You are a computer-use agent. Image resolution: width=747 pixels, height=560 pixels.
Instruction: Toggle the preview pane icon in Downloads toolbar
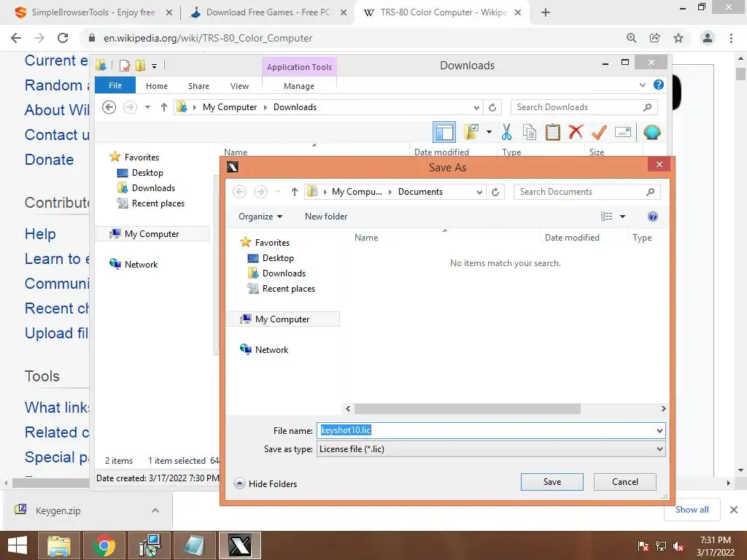pyautogui.click(x=444, y=132)
